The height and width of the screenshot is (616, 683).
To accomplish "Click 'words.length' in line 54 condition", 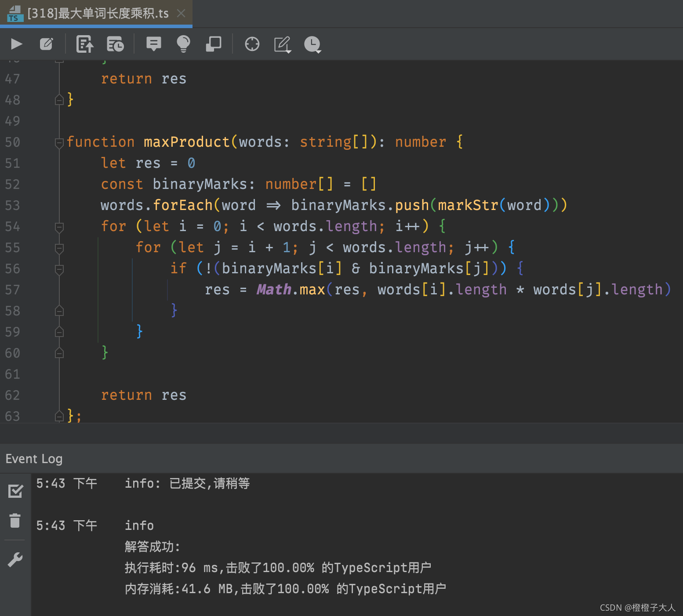I will pyautogui.click(x=325, y=226).
